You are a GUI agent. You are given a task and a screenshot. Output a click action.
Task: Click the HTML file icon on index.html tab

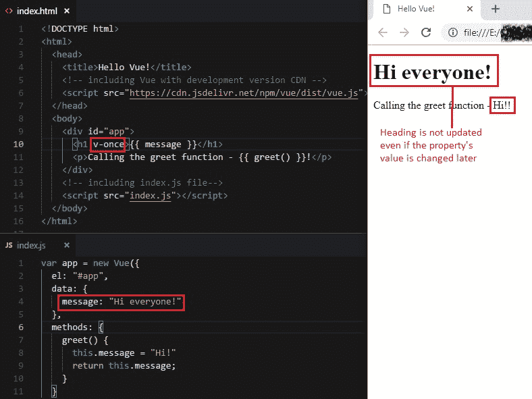[x=9, y=11]
